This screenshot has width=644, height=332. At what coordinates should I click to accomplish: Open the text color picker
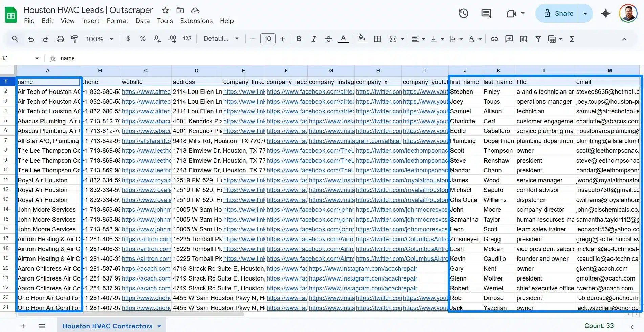coord(343,39)
